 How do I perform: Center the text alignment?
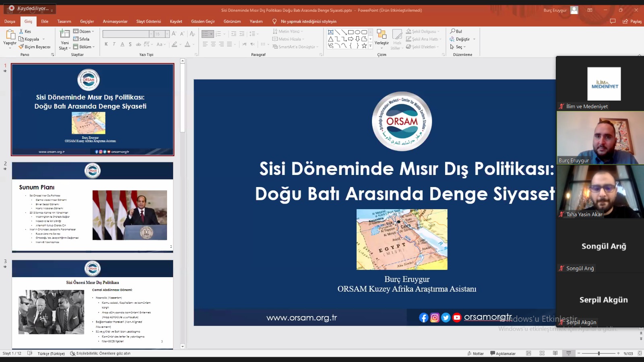pos(213,44)
